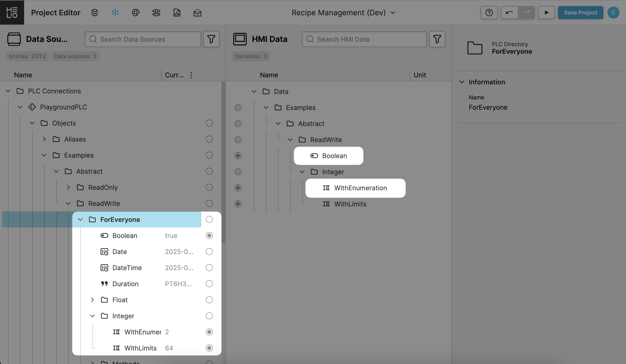The width and height of the screenshot is (626, 364).
Task: Select the ReadOnly folder in tree
Action: [103, 188]
